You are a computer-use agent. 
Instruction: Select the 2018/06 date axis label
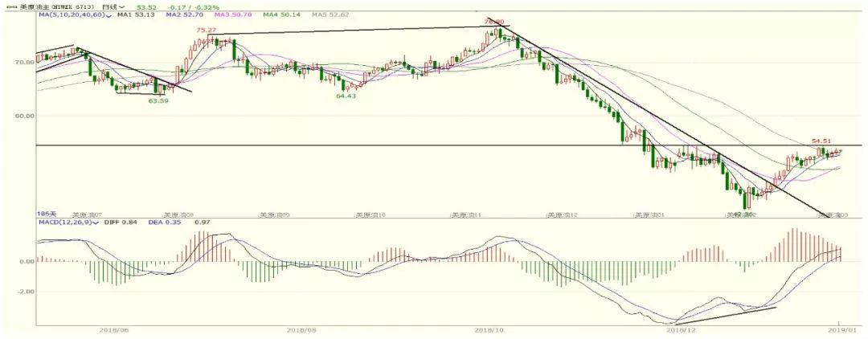pos(109,329)
